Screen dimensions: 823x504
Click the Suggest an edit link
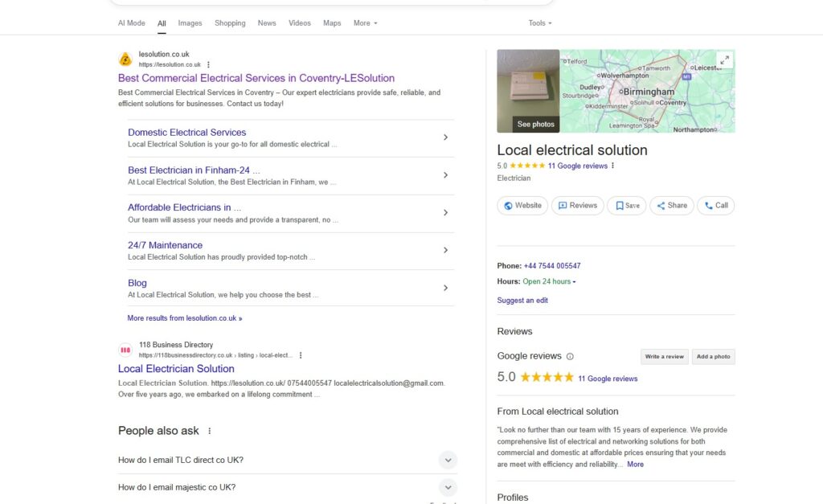coord(522,301)
